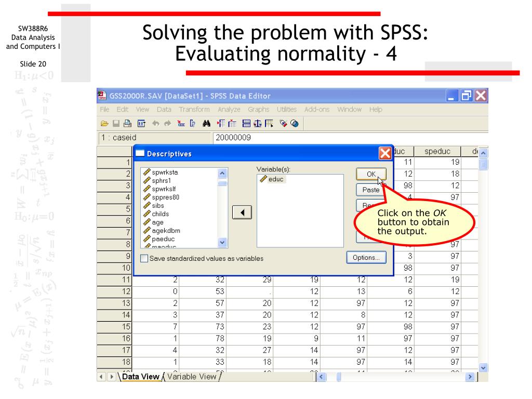The height and width of the screenshot is (399, 532).
Task: Select sphrs1 in the variable list
Action: 157,180
